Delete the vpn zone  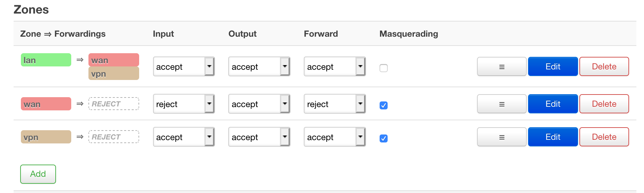coord(604,137)
